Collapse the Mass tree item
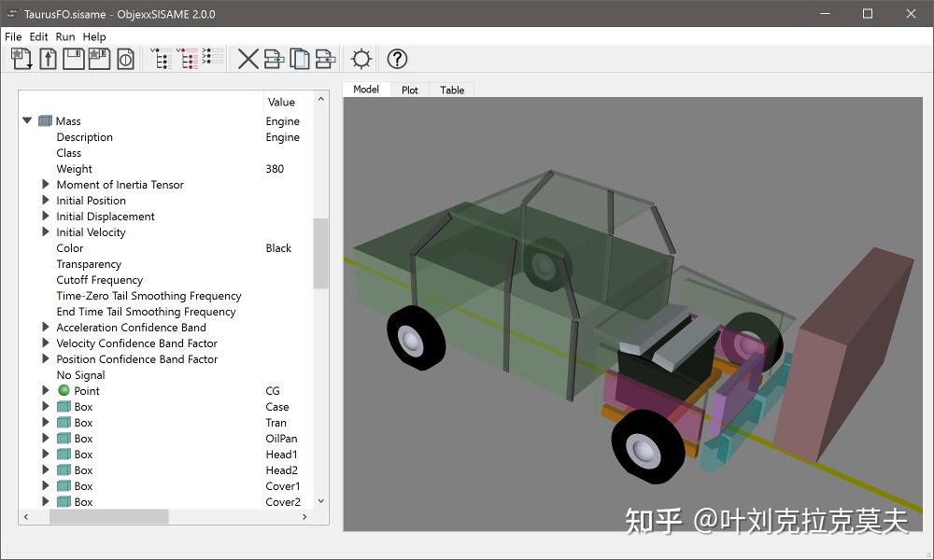934x560 pixels. pyautogui.click(x=27, y=120)
